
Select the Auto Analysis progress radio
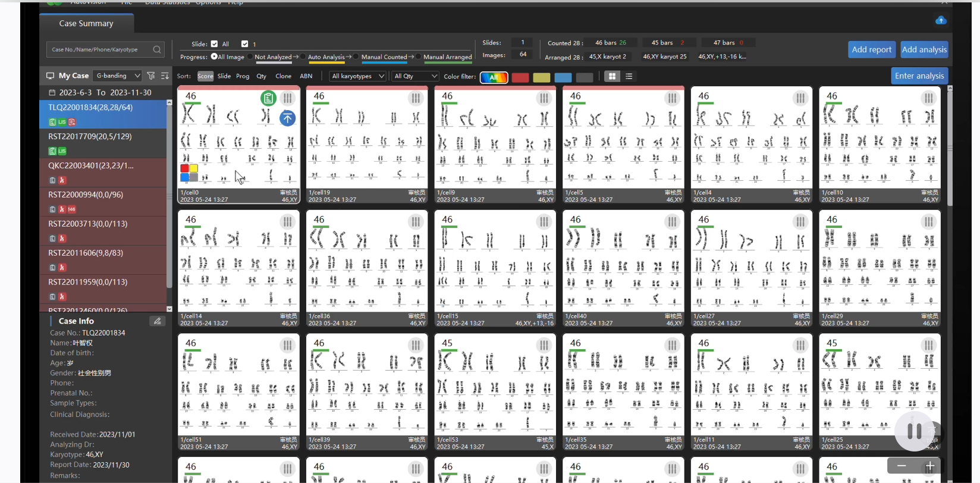tap(303, 57)
